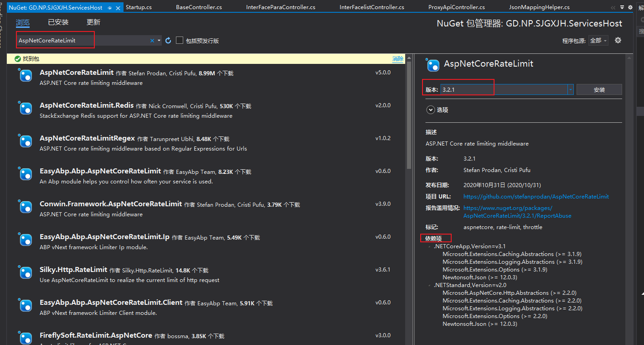Open the Startup.cs document tab

click(x=139, y=7)
